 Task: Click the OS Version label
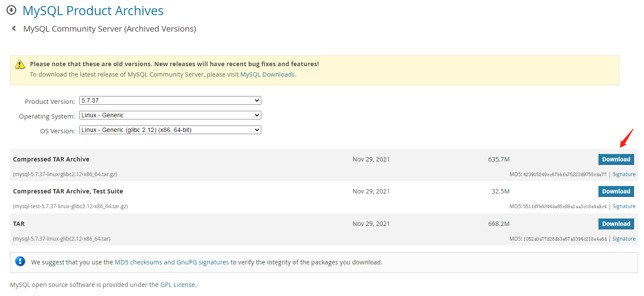(58, 131)
